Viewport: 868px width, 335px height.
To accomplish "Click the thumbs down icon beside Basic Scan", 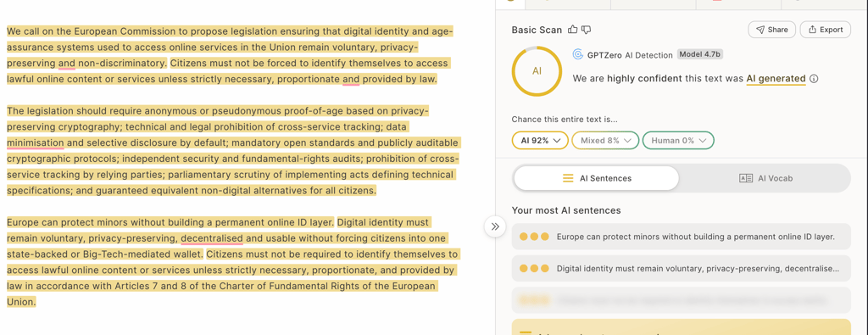I will tap(587, 30).
